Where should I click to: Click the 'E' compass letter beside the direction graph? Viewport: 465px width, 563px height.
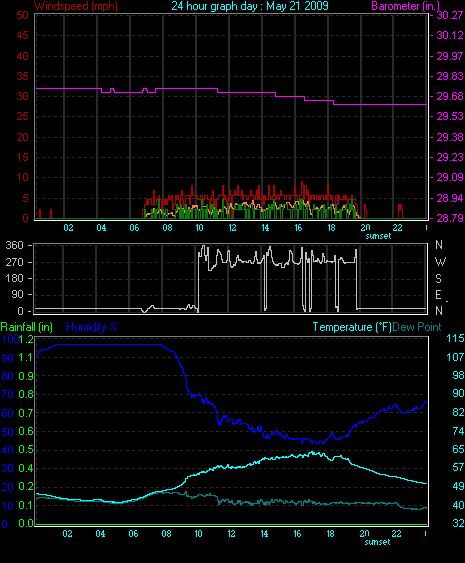[x=438, y=295]
